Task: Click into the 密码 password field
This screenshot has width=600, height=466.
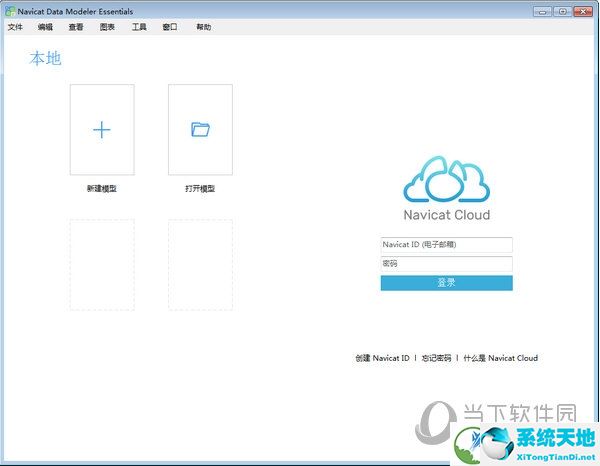Action: coord(446,264)
